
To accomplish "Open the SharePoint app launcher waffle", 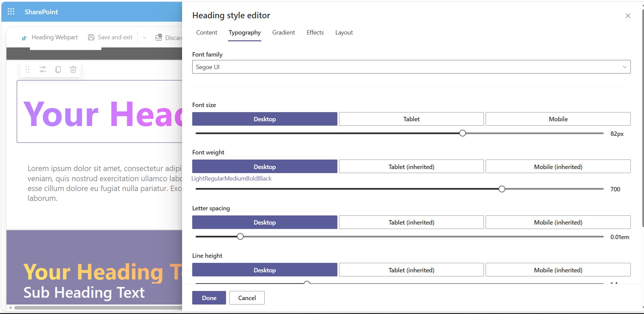I will [x=11, y=12].
